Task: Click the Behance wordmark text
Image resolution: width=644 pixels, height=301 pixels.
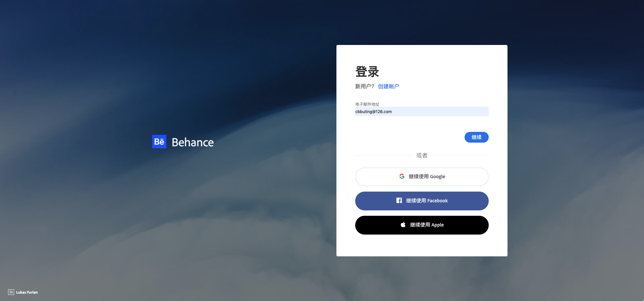Action: (193, 142)
